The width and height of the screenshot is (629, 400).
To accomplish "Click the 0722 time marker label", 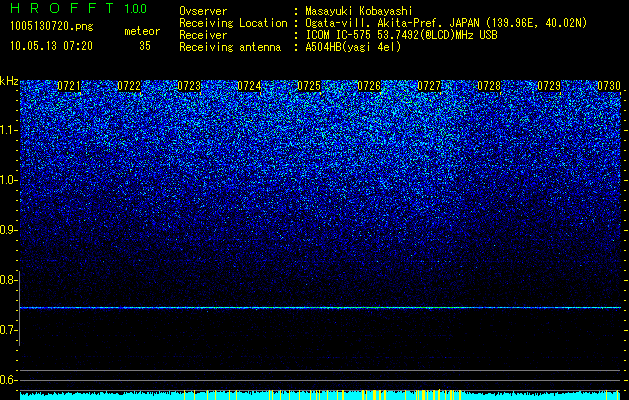I will 129,86.
